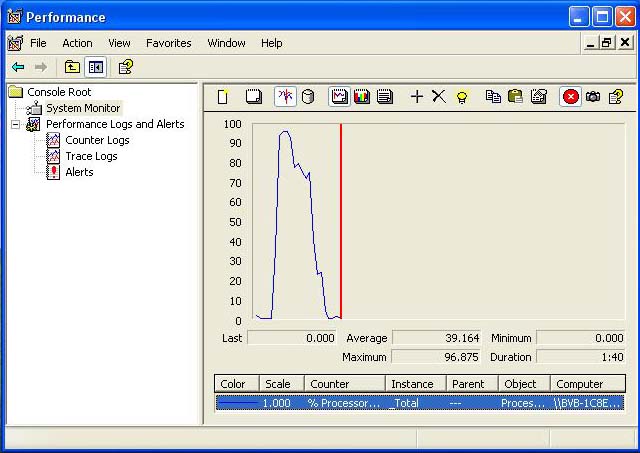This screenshot has height=453, width=640.
Task: Click the Object column header
Action: pyautogui.click(x=524, y=384)
